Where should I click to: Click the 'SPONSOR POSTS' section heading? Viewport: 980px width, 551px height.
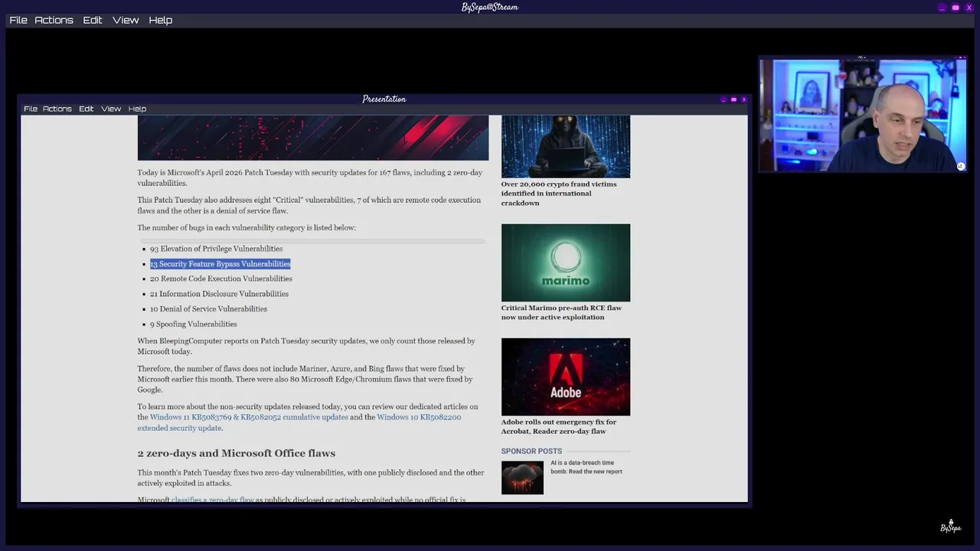coord(531,452)
